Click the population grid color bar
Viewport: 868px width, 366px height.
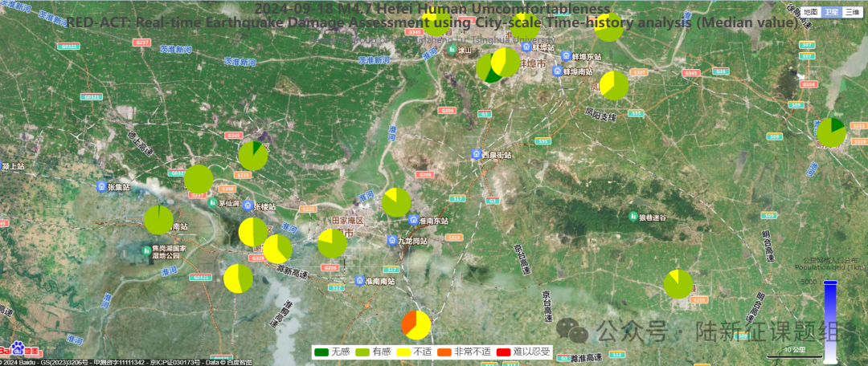coord(830,319)
